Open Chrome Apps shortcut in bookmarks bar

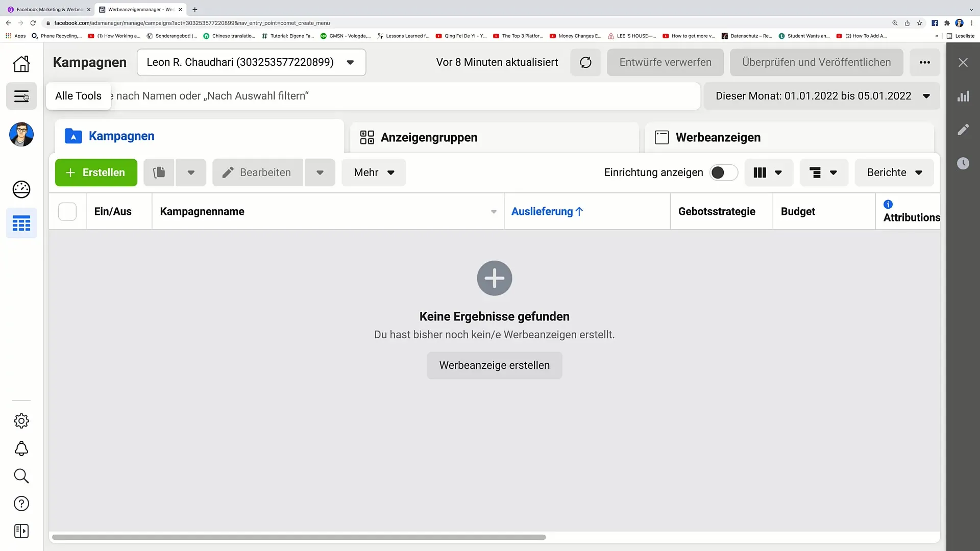[x=16, y=36]
